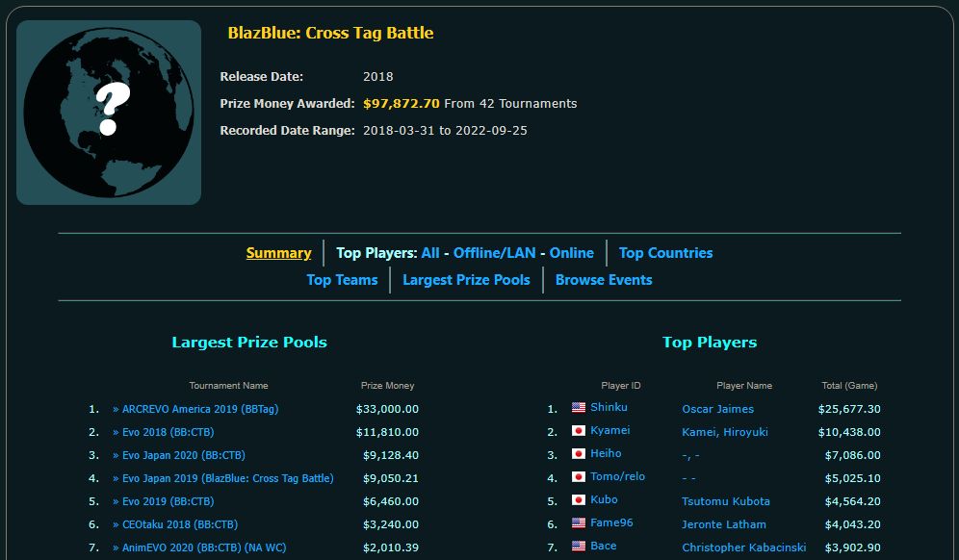959x560 pixels.
Task: Click the Japan flag beside Tomo/relo
Action: click(x=579, y=477)
